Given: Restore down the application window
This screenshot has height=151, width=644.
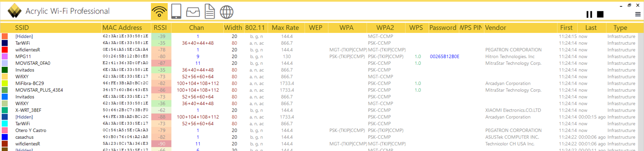Looking at the screenshot, I should pos(629,5).
